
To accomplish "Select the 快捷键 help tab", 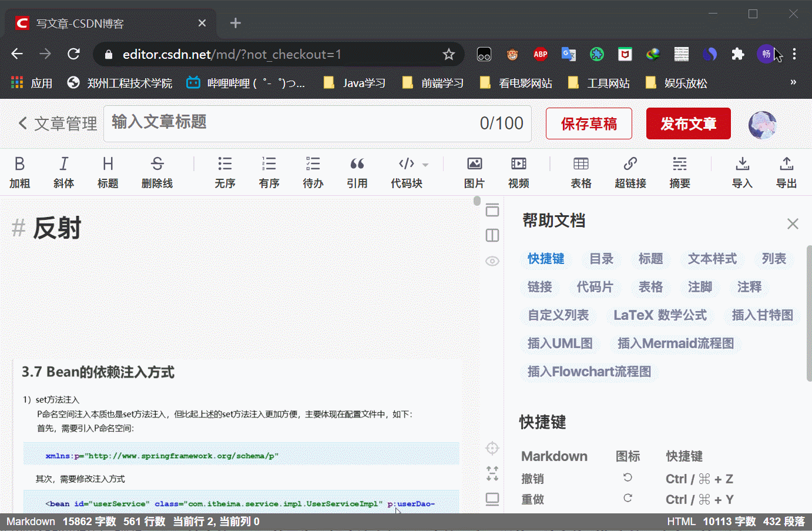I will tap(546, 259).
